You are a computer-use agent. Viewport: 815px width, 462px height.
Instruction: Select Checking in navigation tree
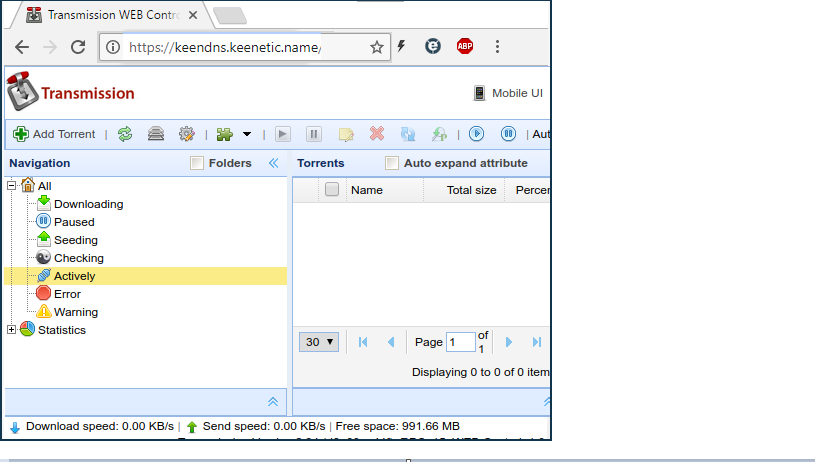79,258
